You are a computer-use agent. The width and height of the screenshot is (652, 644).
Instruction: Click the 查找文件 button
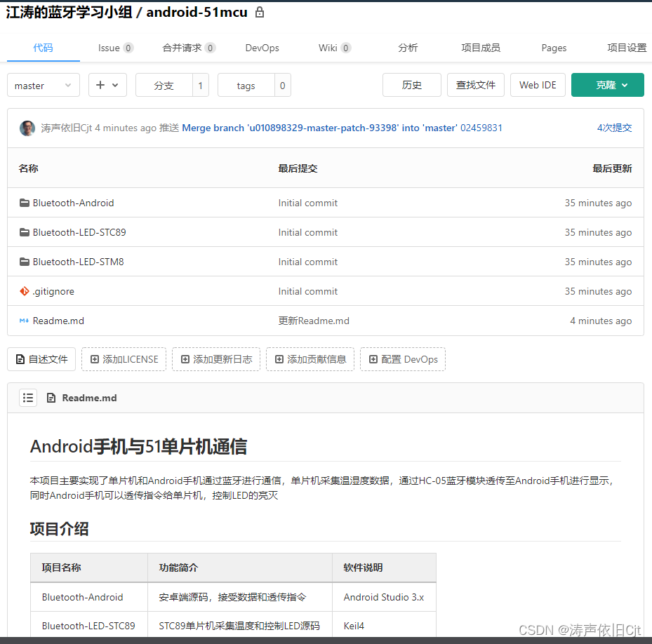coord(476,85)
